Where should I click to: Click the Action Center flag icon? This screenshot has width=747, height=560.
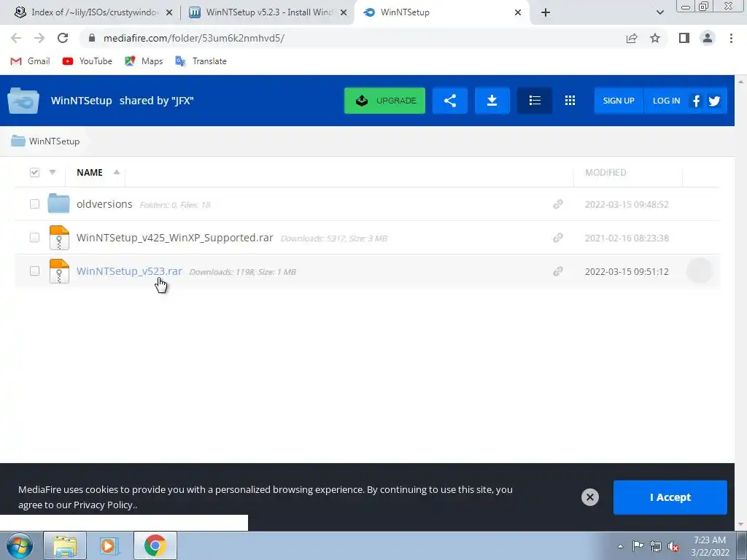click(x=638, y=546)
